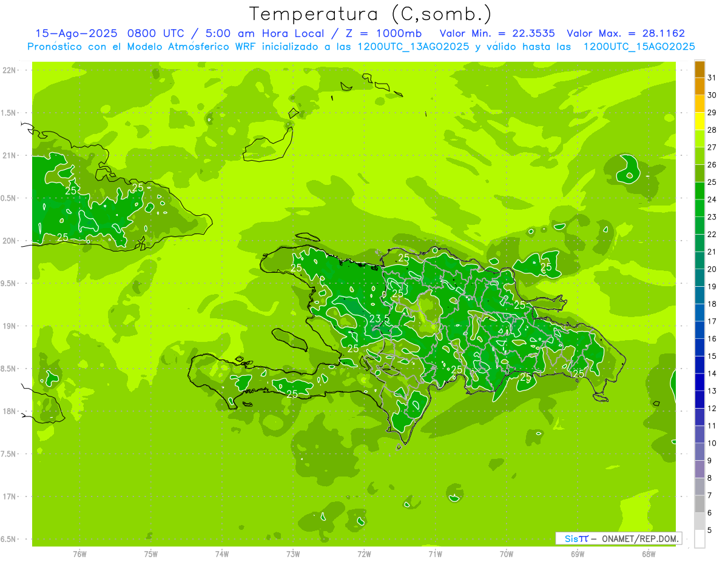Click the '70W' longitude axis label
This screenshot has height=562, width=728.
[x=507, y=554]
